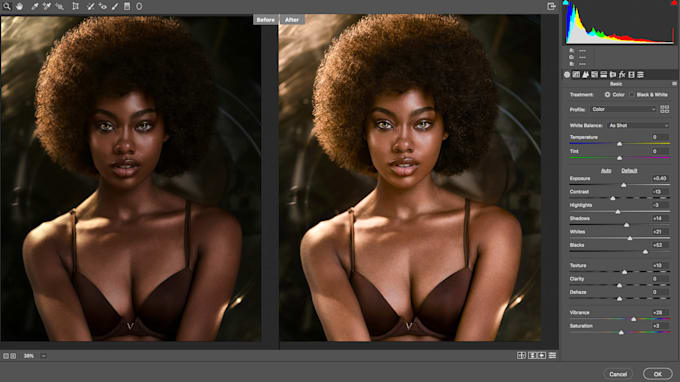Image resolution: width=680 pixels, height=382 pixels.
Task: Open the preview preferences menu icon
Action: [x=552, y=356]
